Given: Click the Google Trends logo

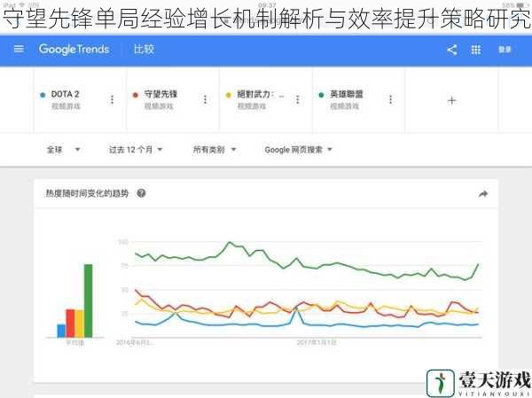Looking at the screenshot, I should (x=74, y=50).
